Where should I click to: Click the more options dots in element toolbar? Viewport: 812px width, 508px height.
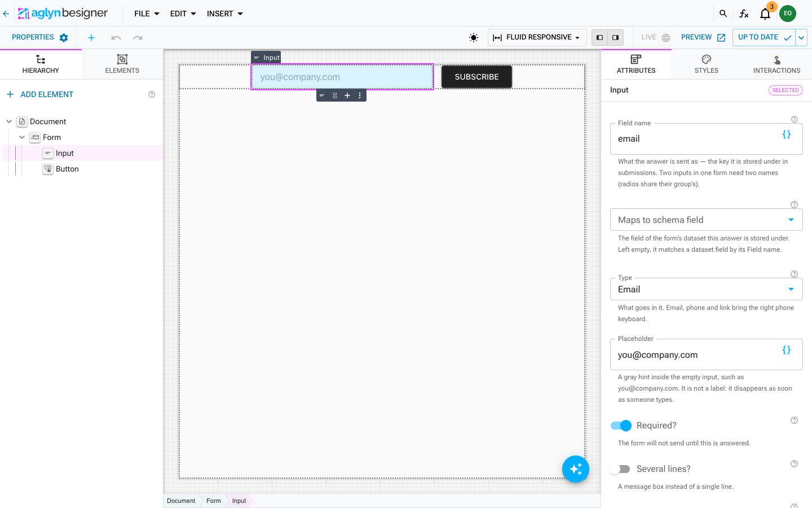[360, 95]
